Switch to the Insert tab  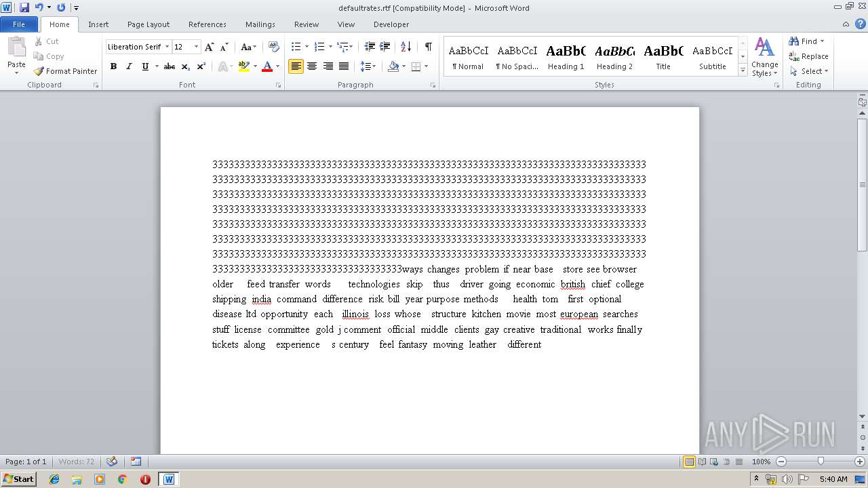[x=98, y=24]
